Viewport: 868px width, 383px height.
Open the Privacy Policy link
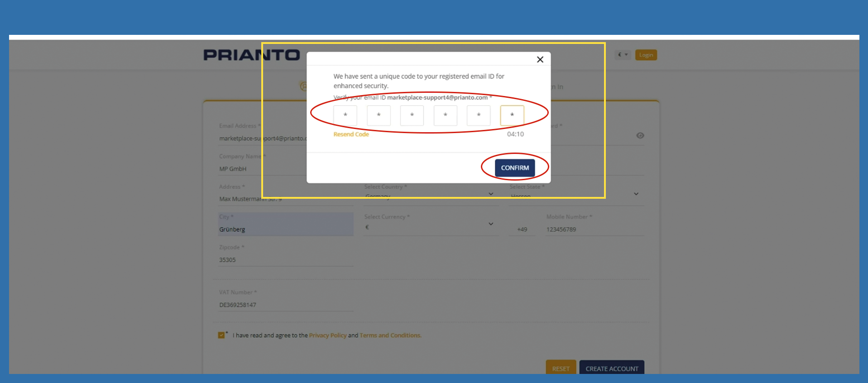click(327, 335)
